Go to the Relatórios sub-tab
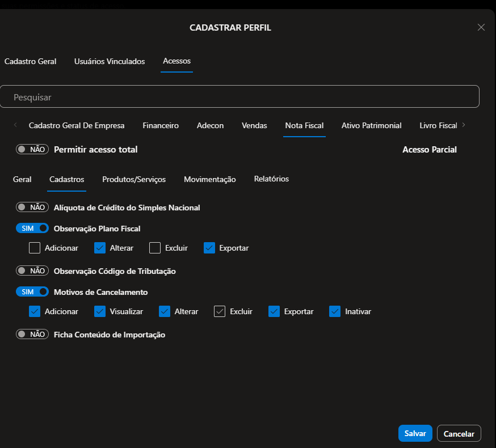This screenshot has height=448, width=496. [x=271, y=179]
